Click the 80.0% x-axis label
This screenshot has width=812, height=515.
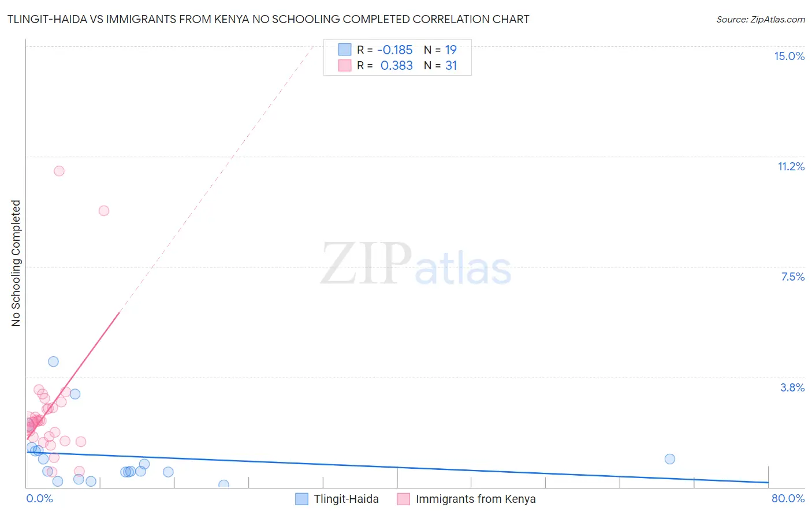788,498
